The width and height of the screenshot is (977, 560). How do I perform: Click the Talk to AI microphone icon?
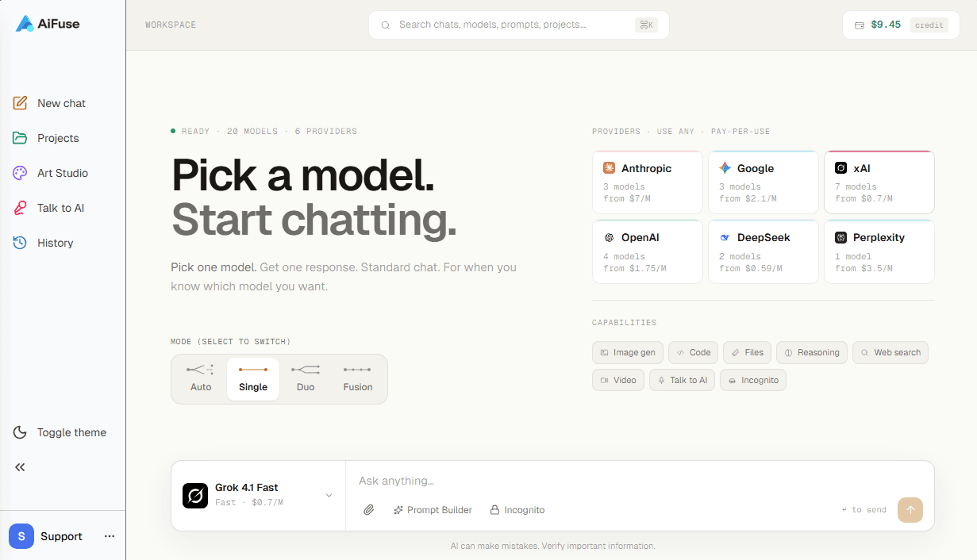21,208
